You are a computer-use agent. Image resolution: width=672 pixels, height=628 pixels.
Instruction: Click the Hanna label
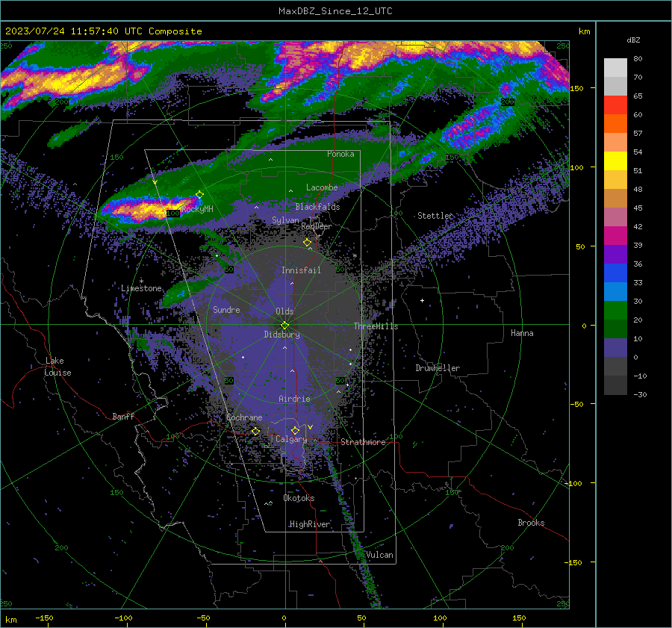[x=522, y=333]
